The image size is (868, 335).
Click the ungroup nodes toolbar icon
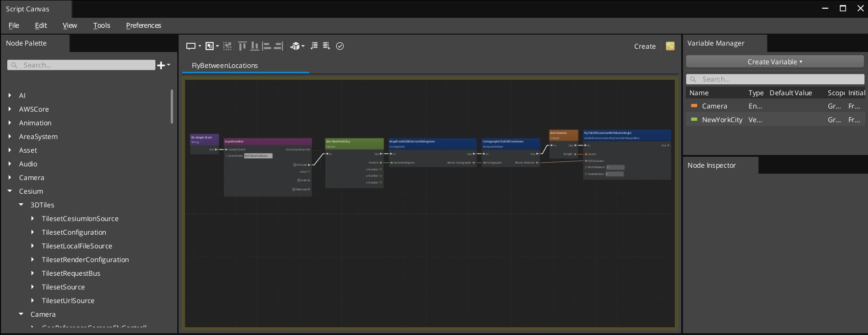click(x=227, y=46)
